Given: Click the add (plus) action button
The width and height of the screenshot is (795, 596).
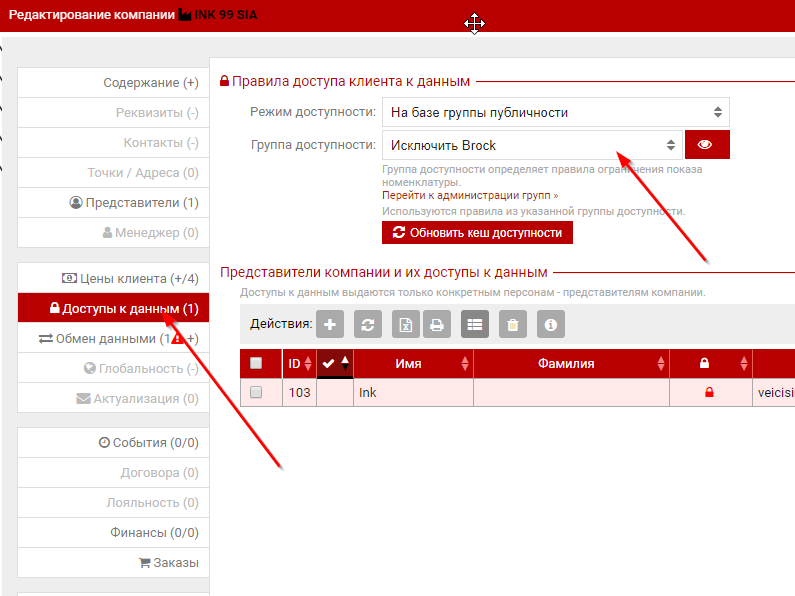Looking at the screenshot, I should pyautogui.click(x=330, y=324).
